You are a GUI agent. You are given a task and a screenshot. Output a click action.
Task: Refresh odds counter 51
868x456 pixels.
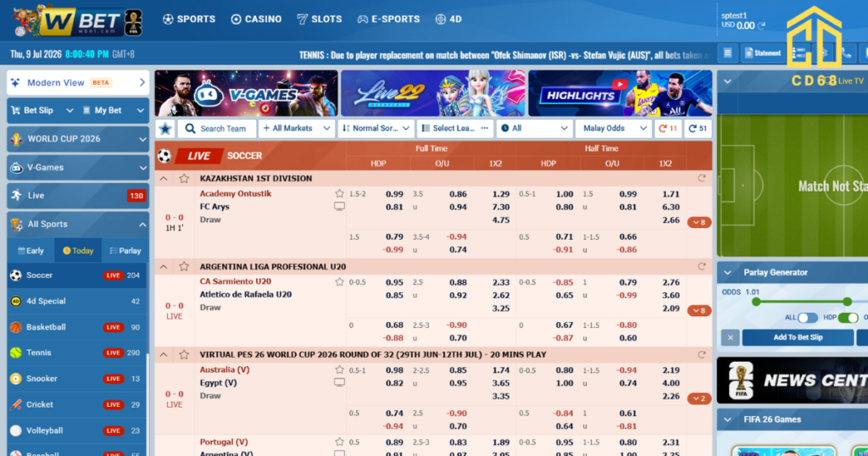coord(698,128)
